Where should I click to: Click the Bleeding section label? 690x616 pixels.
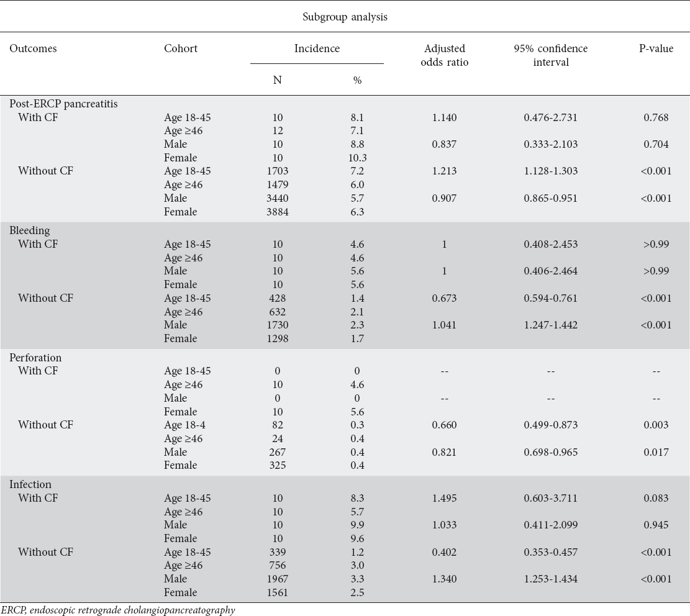29,230
